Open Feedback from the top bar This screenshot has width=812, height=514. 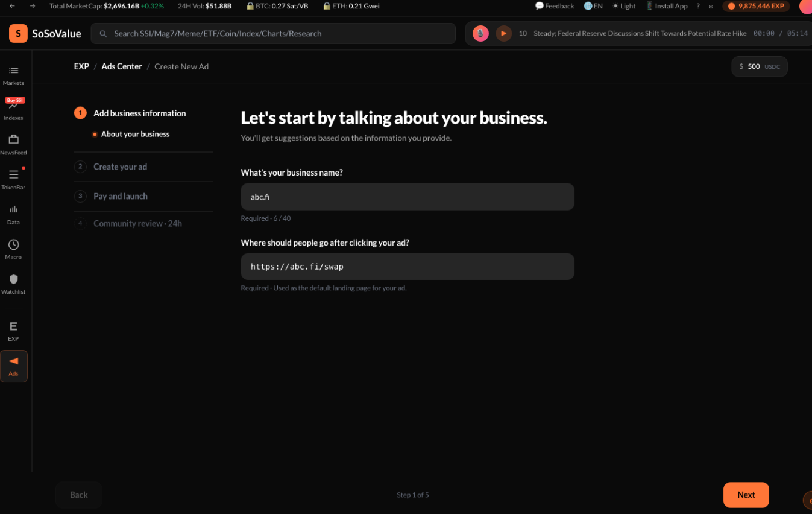coord(555,6)
